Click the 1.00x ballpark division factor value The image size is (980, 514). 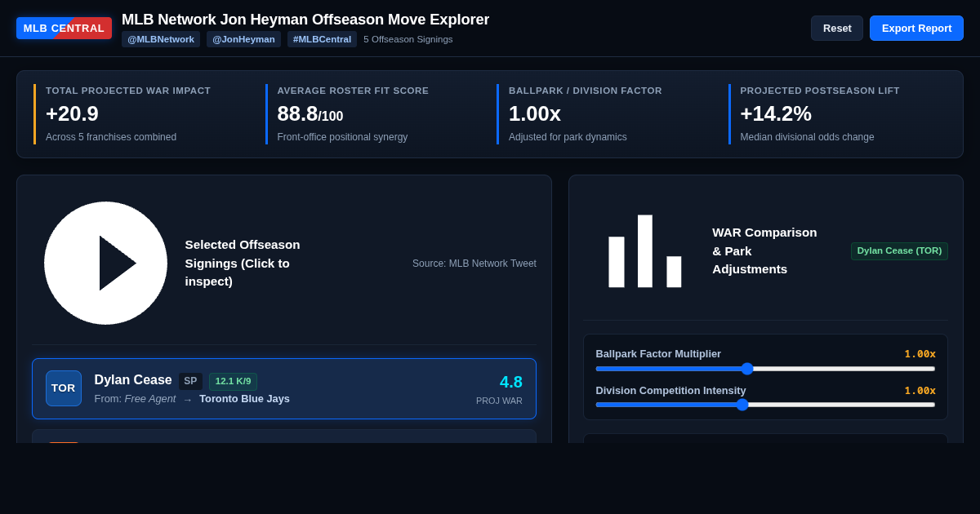(x=535, y=113)
